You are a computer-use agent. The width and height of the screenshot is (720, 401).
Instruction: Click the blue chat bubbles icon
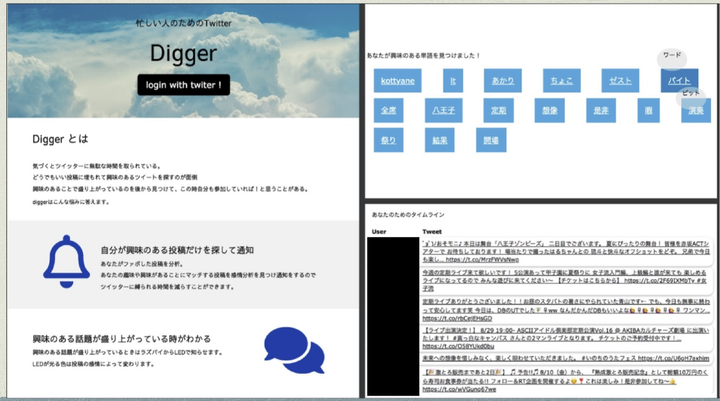pyautogui.click(x=294, y=350)
